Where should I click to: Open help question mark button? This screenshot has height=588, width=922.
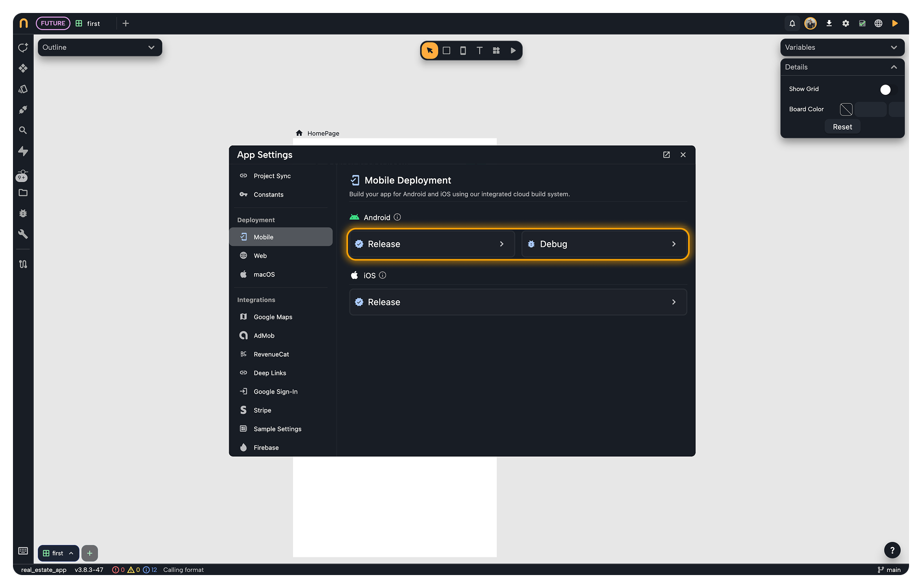tap(892, 550)
